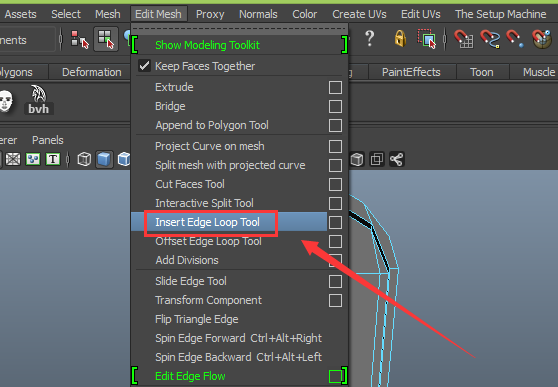Viewport: 558px width, 387px height.
Task: Open the viewport Panels menu
Action: point(48,140)
